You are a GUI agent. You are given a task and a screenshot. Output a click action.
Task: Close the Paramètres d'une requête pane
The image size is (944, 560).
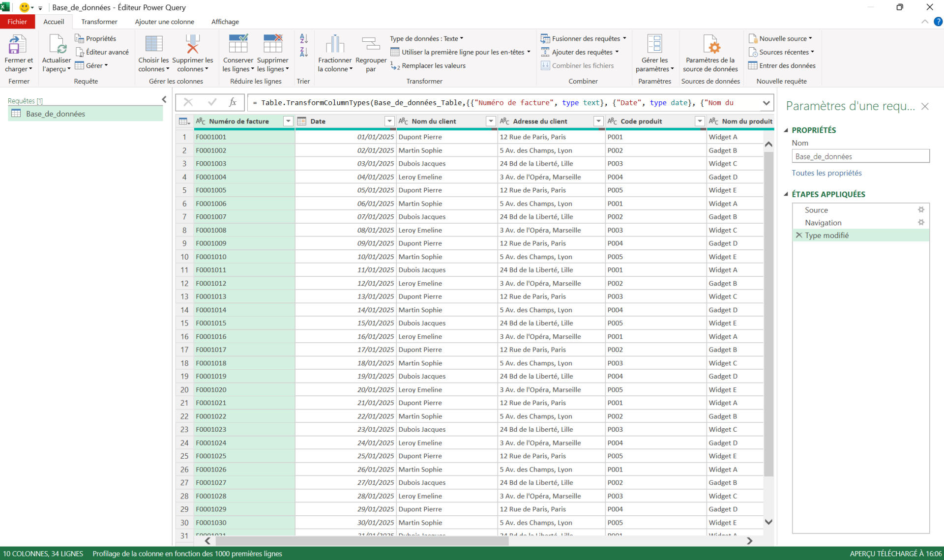(925, 106)
